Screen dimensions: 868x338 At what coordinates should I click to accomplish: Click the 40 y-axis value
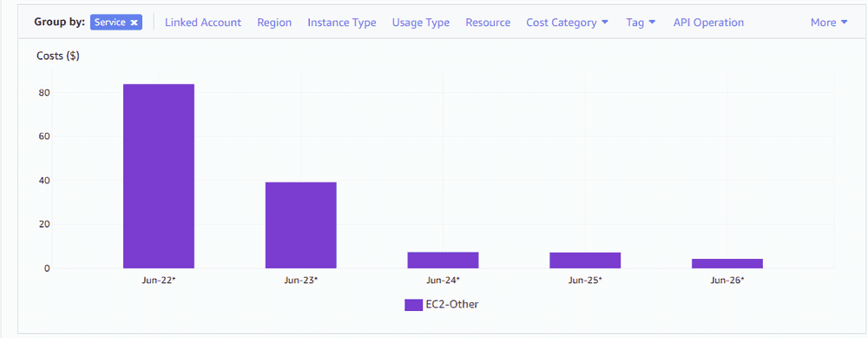click(x=45, y=180)
